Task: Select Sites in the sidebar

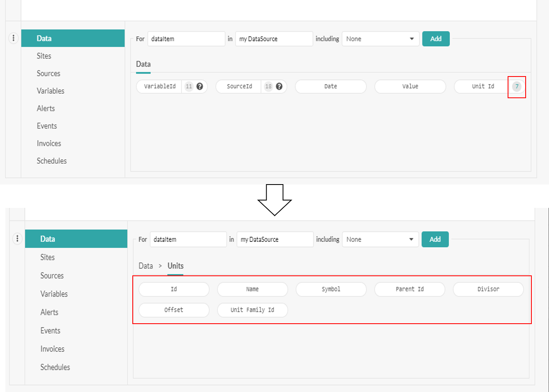Action: click(x=44, y=56)
